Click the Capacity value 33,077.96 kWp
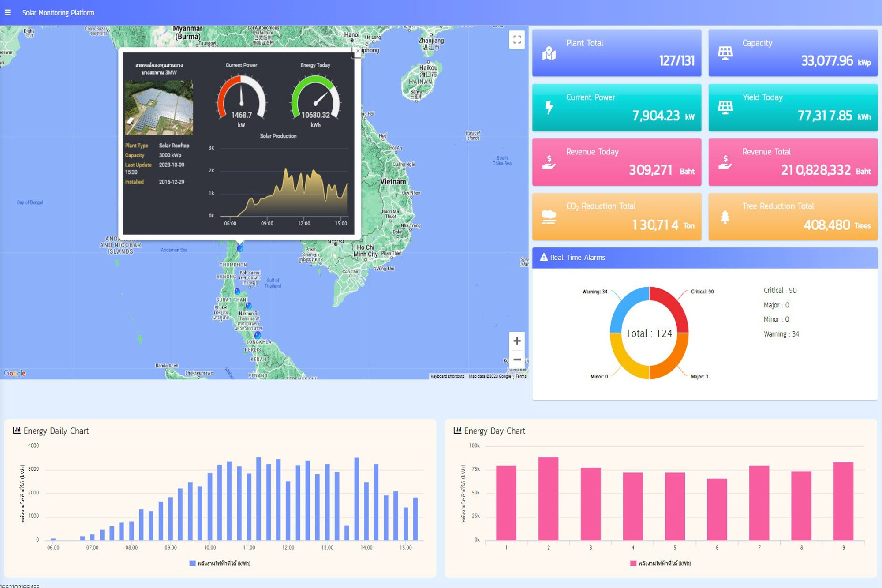The width and height of the screenshot is (882, 588). [x=836, y=61]
